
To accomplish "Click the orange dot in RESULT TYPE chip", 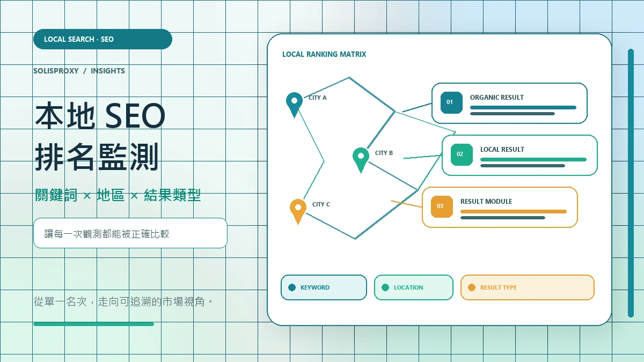I will pos(472,287).
